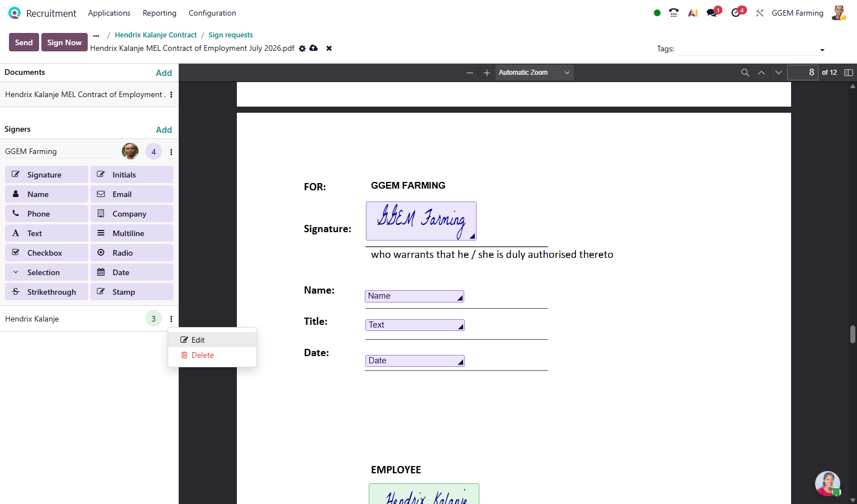Open Automatic Zoom dropdown
This screenshot has height=504, width=857.
point(534,73)
